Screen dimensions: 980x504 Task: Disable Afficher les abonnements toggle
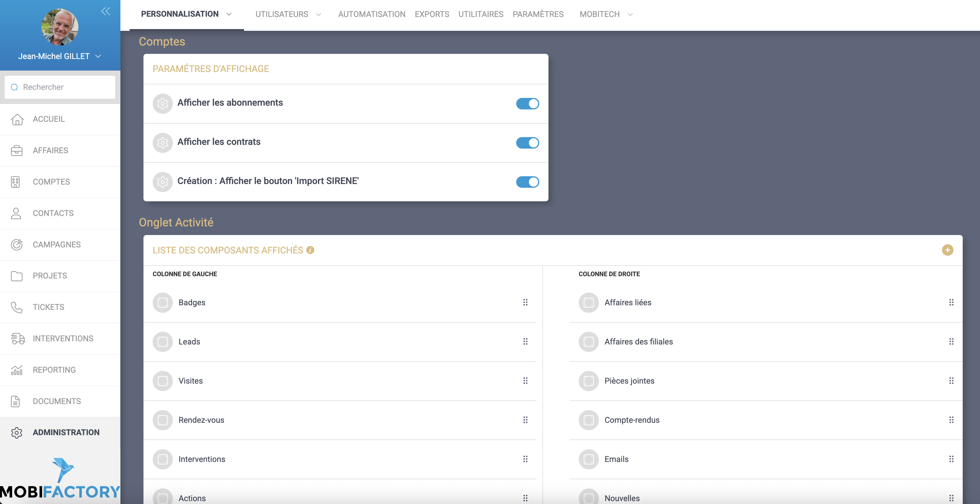click(x=527, y=103)
